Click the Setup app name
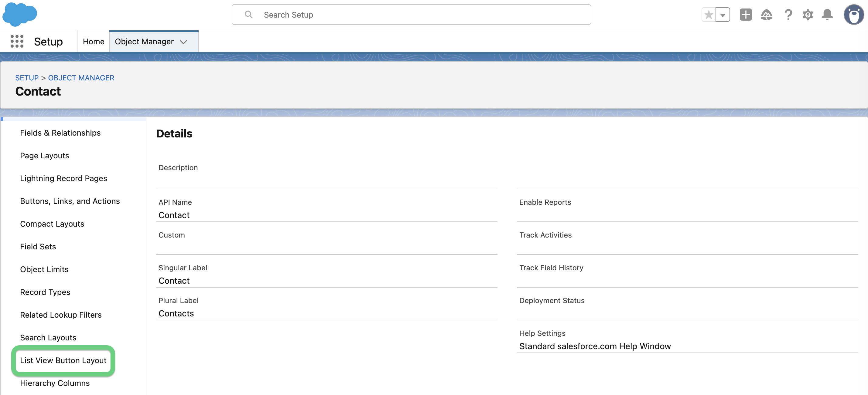Image resolution: width=868 pixels, height=395 pixels. pos(48,42)
